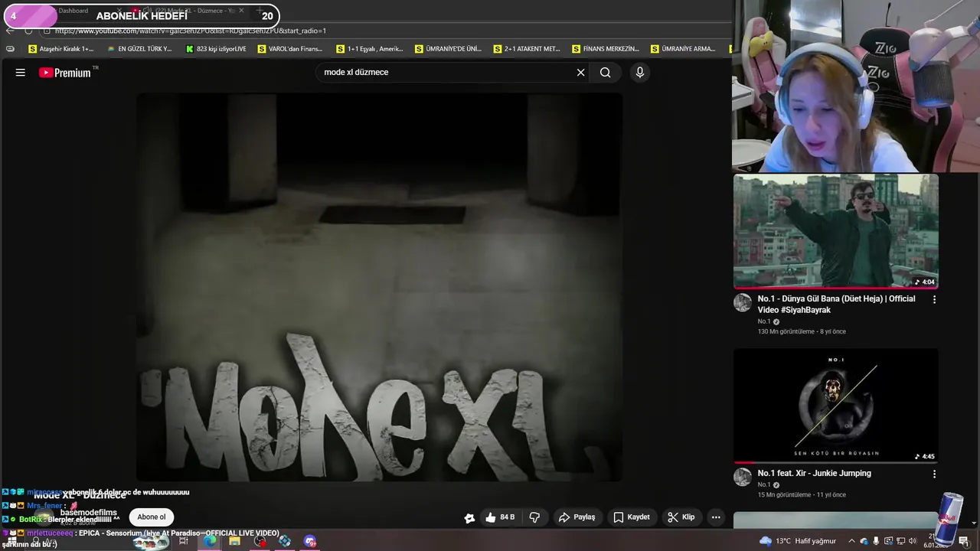
Task: Open Task View in the taskbar
Action: (184, 541)
